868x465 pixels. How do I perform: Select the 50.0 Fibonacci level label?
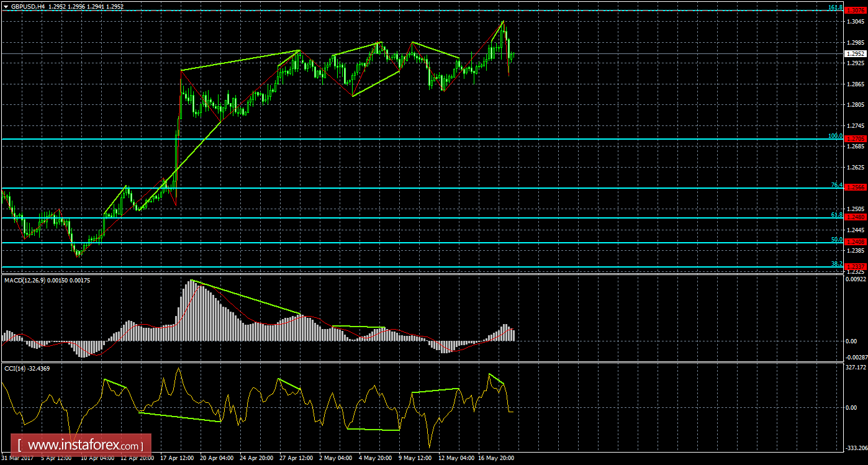point(836,240)
